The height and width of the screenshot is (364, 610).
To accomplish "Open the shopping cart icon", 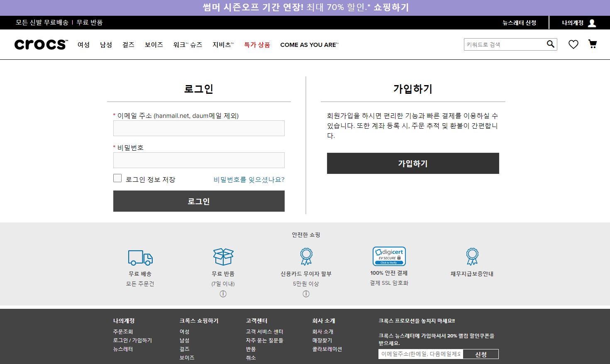I will 593,44.
